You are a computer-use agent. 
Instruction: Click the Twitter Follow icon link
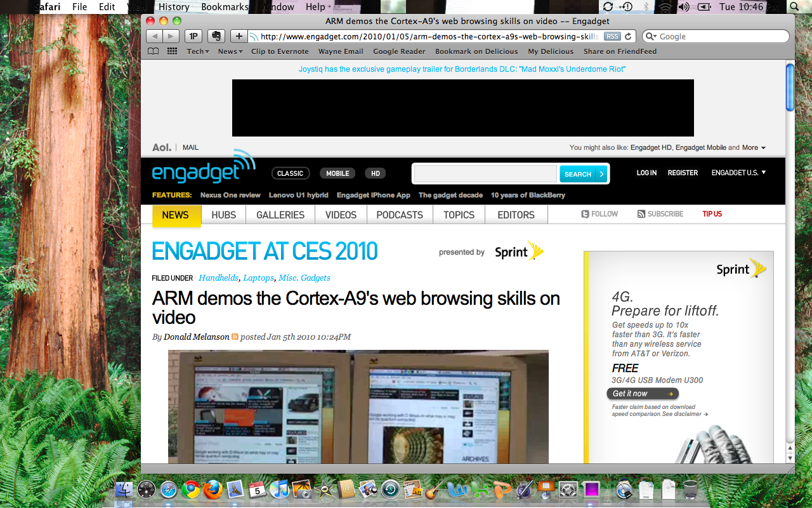click(599, 214)
